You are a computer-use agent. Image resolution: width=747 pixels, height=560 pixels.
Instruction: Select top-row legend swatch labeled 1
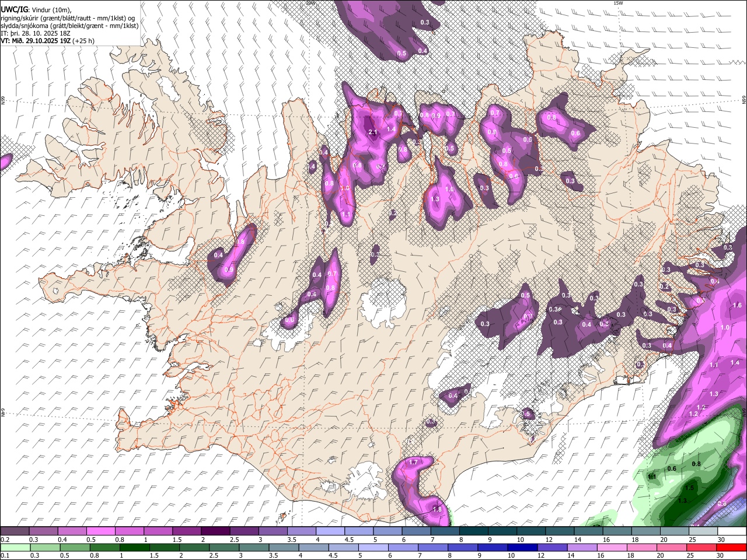158,531
